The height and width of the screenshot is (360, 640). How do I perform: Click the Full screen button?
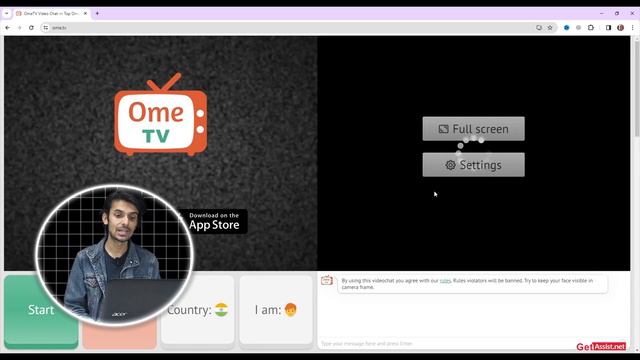[x=473, y=129]
